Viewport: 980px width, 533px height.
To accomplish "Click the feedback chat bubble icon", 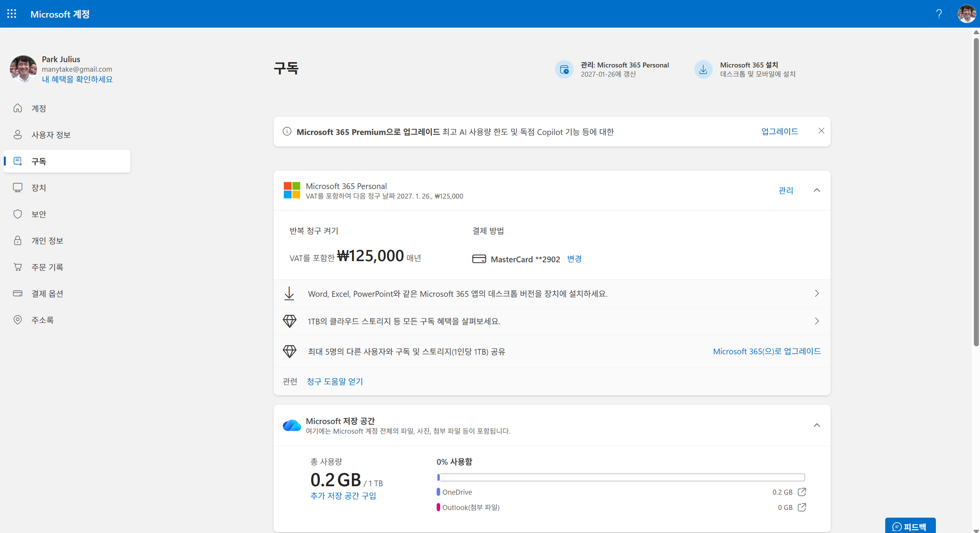I will click(x=897, y=527).
